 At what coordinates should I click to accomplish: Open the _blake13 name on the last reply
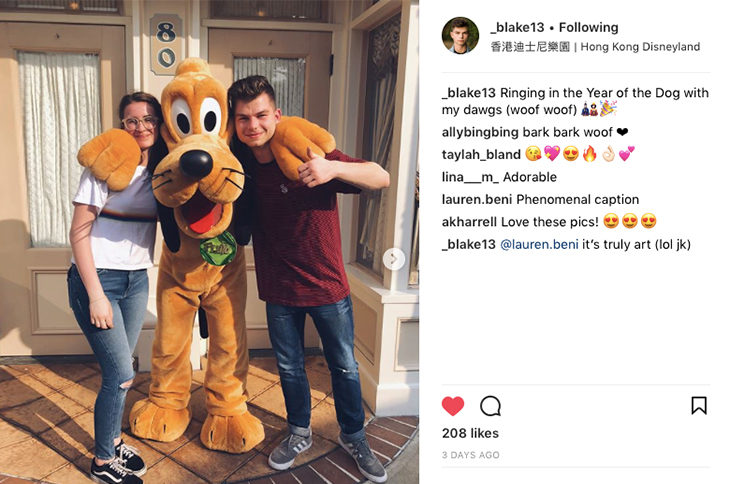coord(468,245)
